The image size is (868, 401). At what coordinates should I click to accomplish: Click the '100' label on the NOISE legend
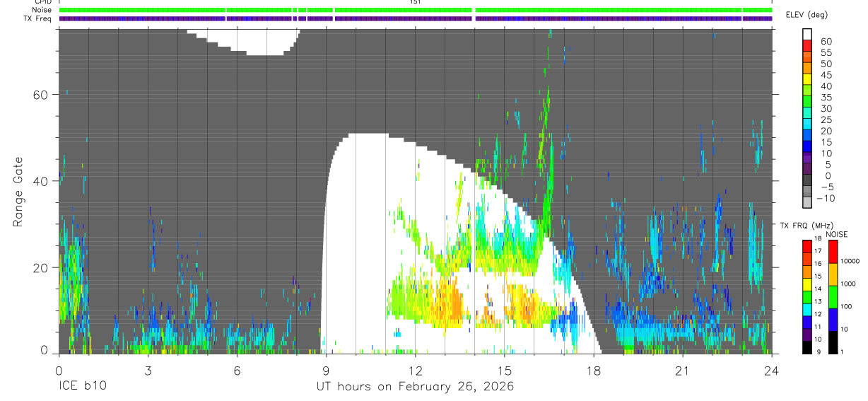click(x=847, y=307)
